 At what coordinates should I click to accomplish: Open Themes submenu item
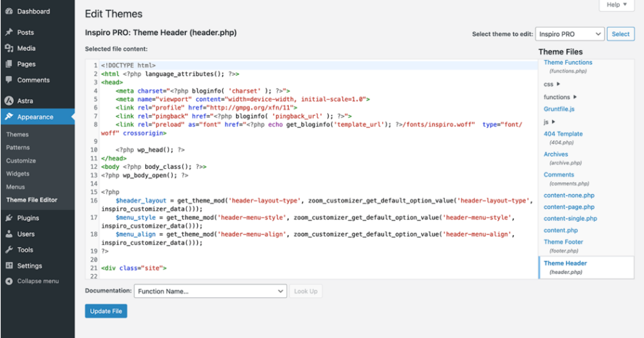pyautogui.click(x=17, y=134)
